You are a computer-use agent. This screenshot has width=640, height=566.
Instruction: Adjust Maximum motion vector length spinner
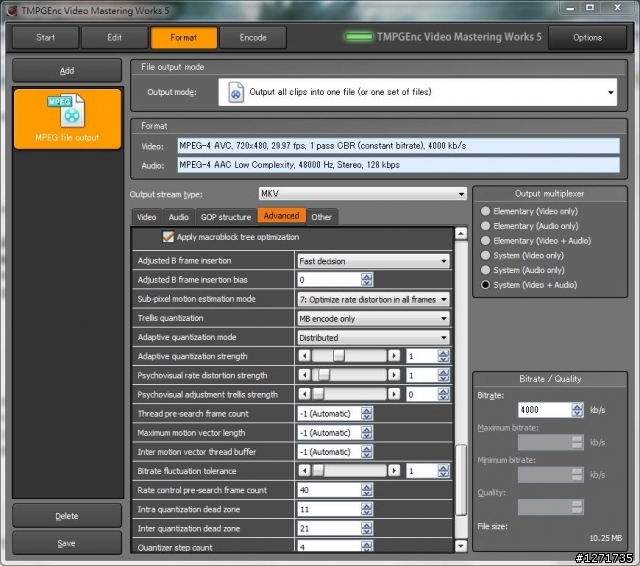click(367, 433)
